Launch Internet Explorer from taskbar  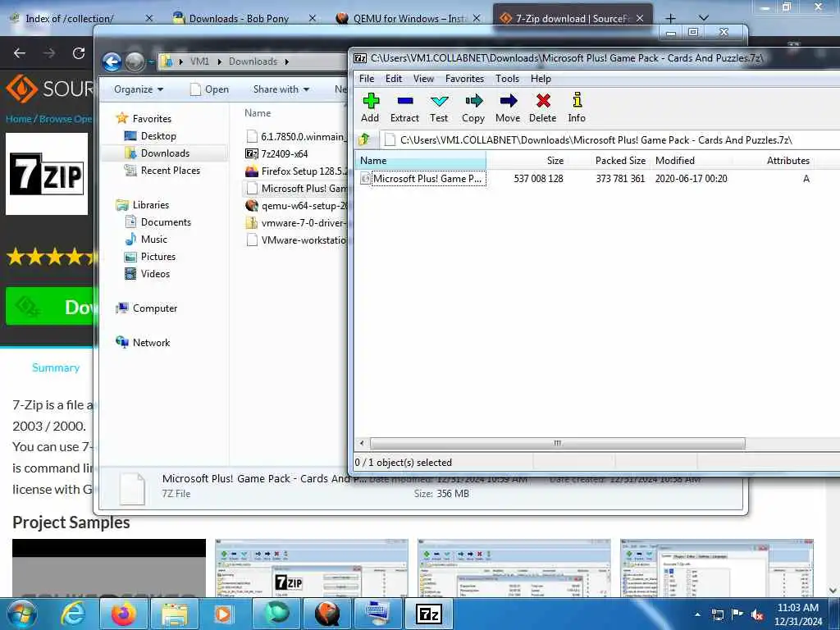point(73,614)
